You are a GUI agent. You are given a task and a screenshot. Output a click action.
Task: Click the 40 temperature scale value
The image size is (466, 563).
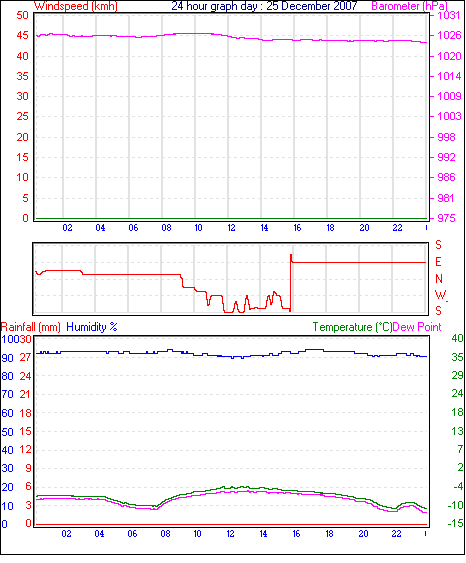[457, 338]
